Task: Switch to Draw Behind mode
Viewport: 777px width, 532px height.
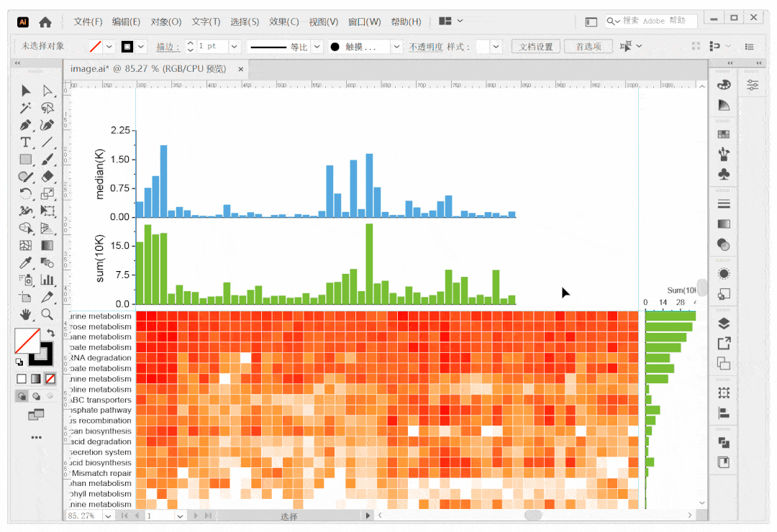Action: (36, 395)
